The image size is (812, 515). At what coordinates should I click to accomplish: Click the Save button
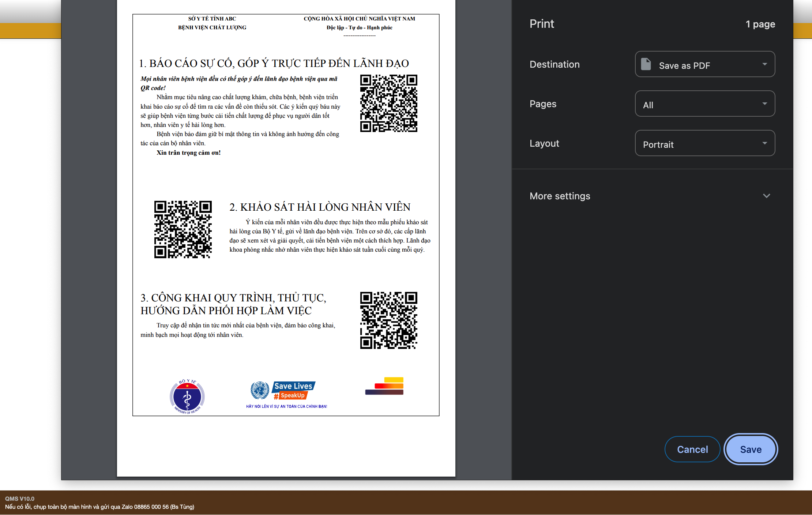751,449
